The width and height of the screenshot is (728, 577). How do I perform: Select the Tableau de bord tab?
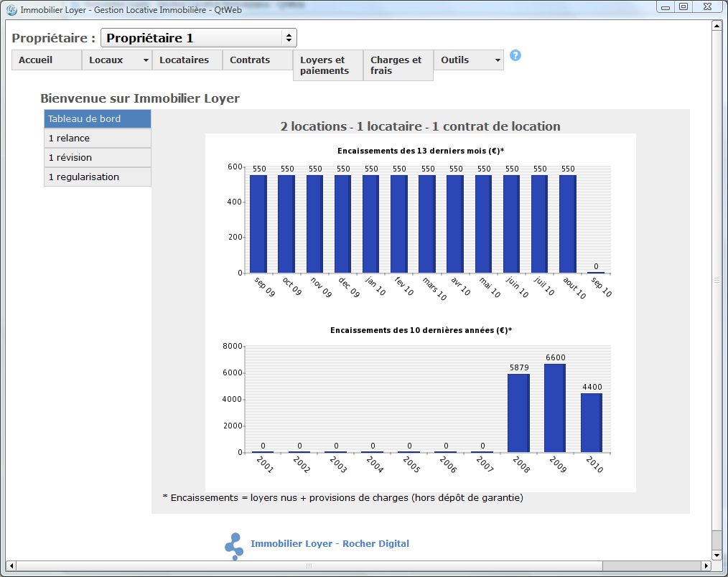click(98, 119)
